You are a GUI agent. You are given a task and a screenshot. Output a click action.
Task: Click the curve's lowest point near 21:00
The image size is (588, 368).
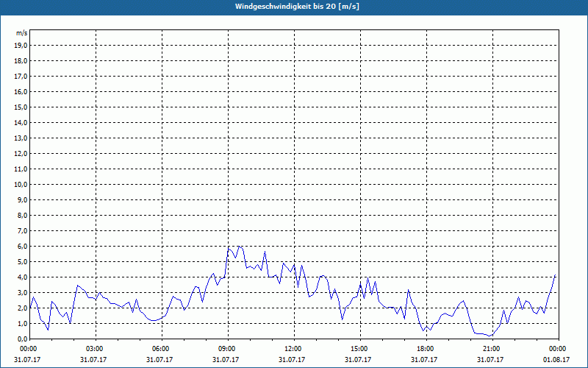pyautogui.click(x=490, y=336)
